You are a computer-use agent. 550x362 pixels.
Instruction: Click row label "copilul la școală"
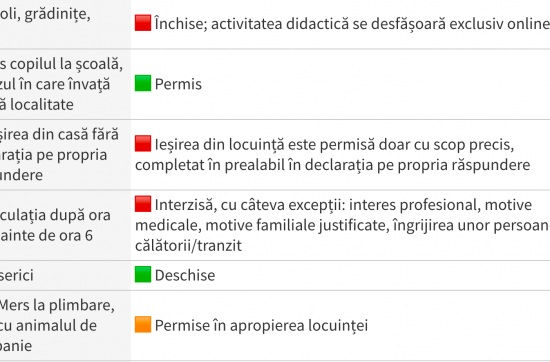click(61, 64)
